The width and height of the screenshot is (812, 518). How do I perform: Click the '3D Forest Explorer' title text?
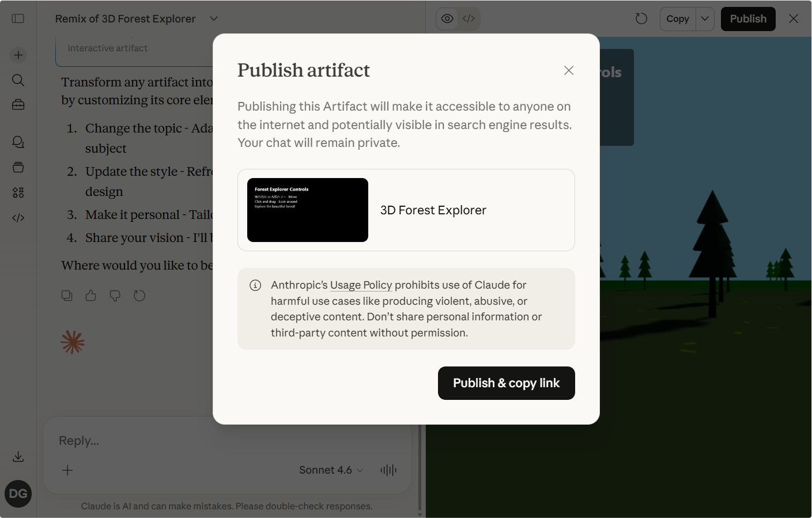[x=433, y=210]
